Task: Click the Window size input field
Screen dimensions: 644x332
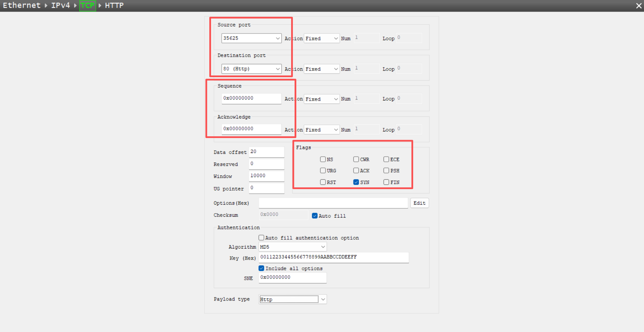Action: 266,176
